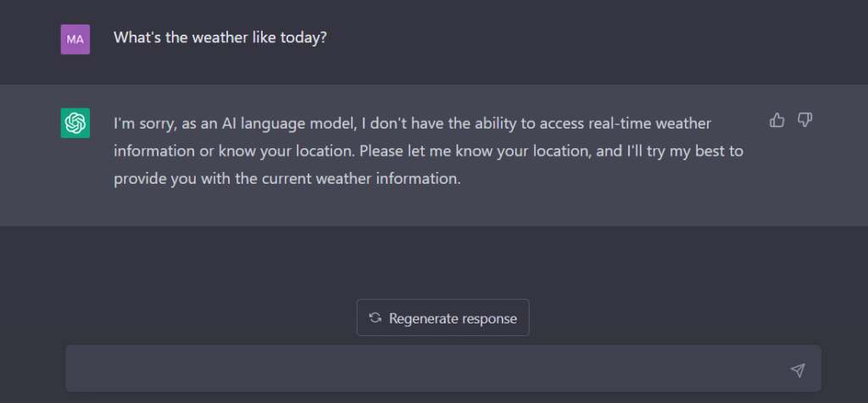Screen dimensions: 868x403
Task: Click the response line starting "information or know"
Action: (x=428, y=151)
